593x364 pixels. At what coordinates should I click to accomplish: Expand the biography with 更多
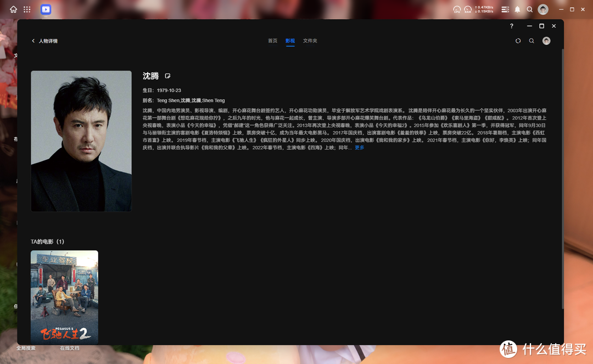click(359, 148)
